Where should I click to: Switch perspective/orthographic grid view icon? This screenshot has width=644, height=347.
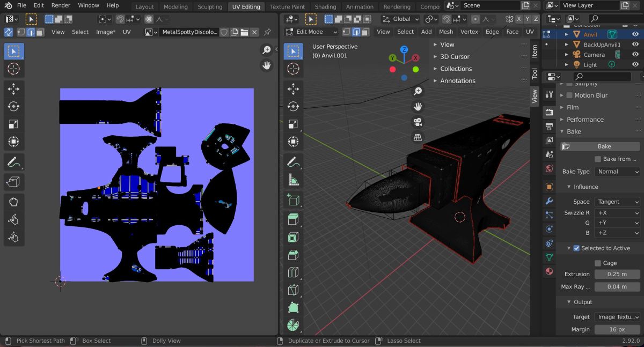coord(418,137)
